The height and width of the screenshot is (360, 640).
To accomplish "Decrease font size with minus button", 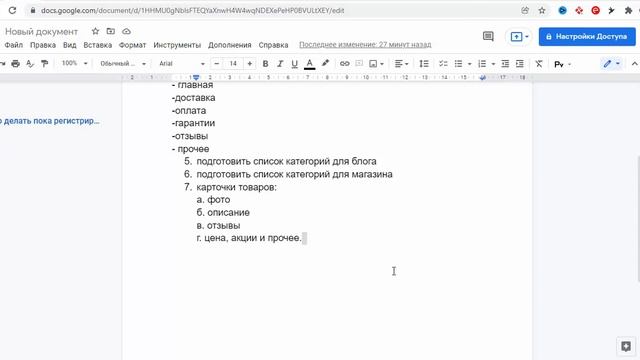I will [x=217, y=64].
